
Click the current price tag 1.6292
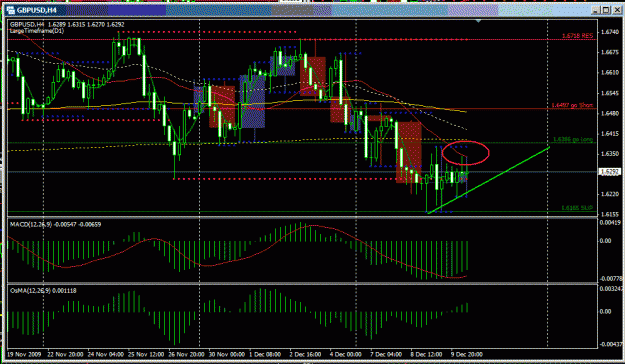point(610,172)
